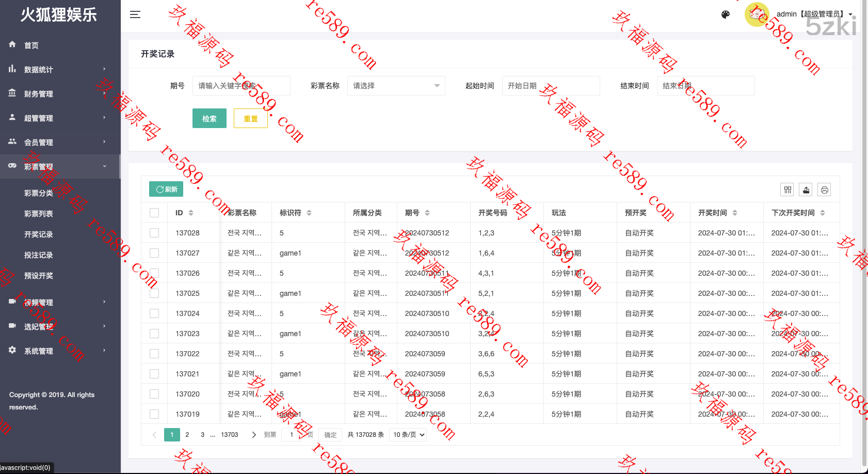The width and height of the screenshot is (868, 474).
Task: Click the green 刷新 refresh button
Action: [x=166, y=189]
